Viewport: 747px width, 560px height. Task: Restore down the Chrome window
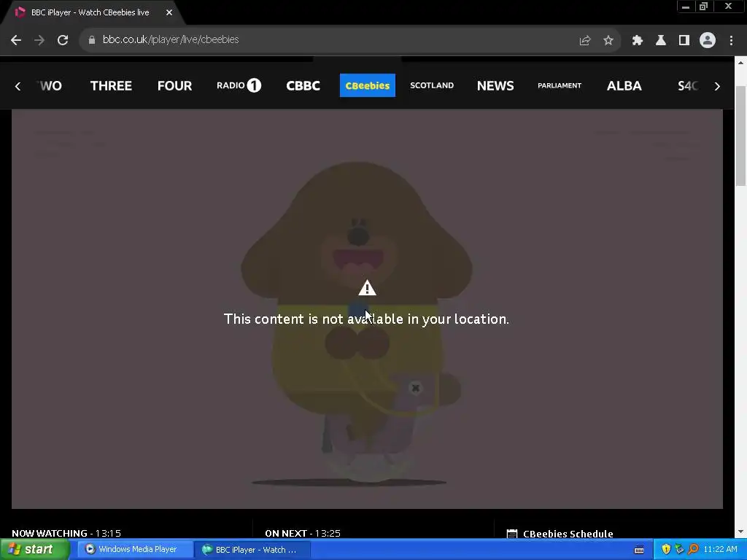point(703,6)
